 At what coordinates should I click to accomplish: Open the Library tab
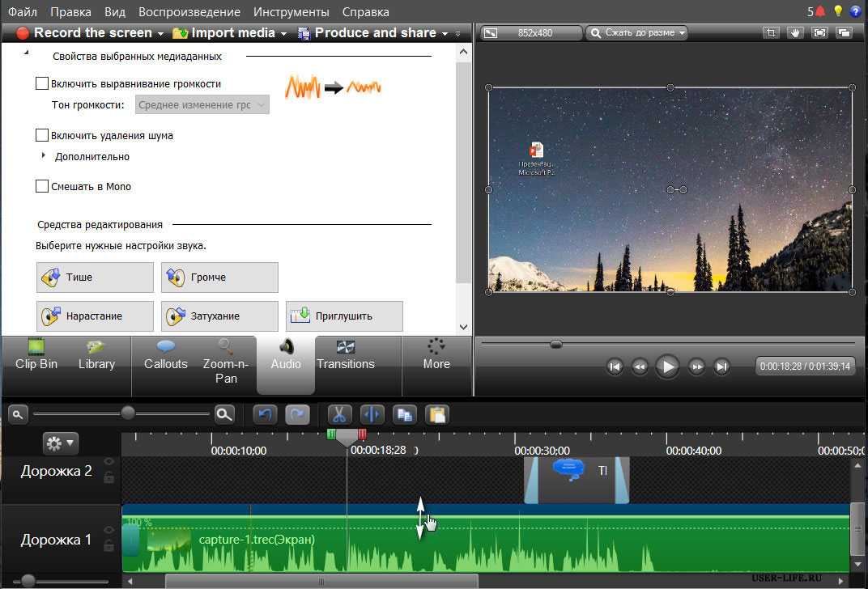(x=96, y=356)
